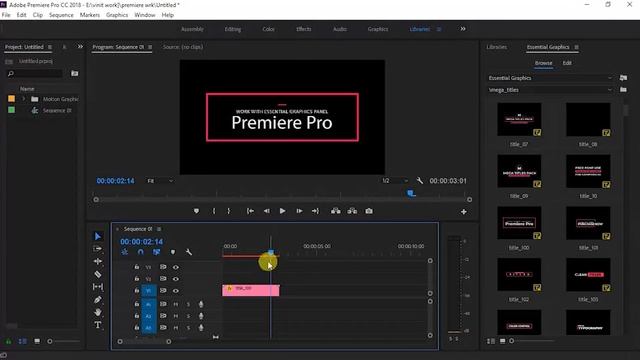This screenshot has width=640, height=360.
Task: Click the Program monitor playhead on scrubber
Action: click(x=411, y=193)
